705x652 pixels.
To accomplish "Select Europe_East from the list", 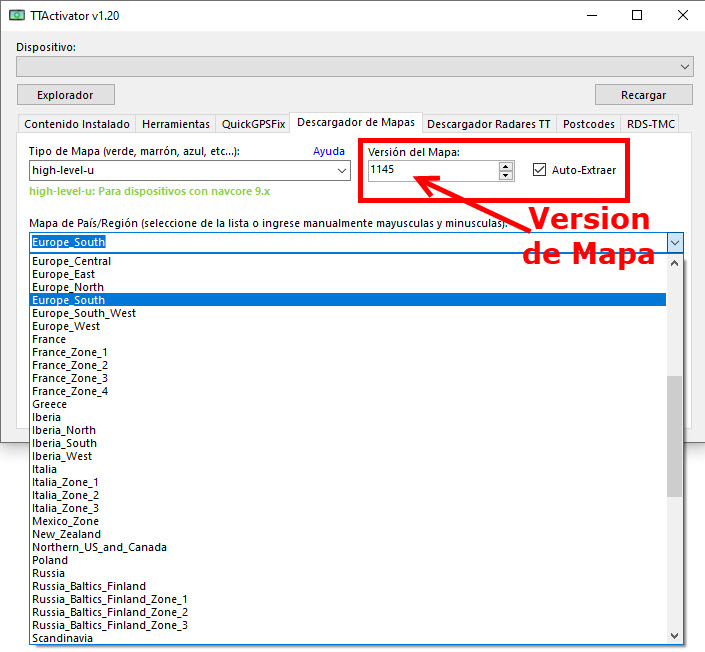I will tap(348, 274).
